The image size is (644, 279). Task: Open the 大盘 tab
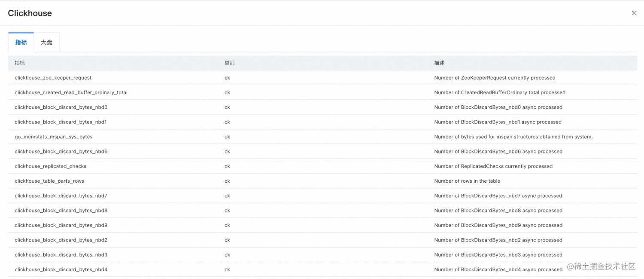(x=47, y=43)
